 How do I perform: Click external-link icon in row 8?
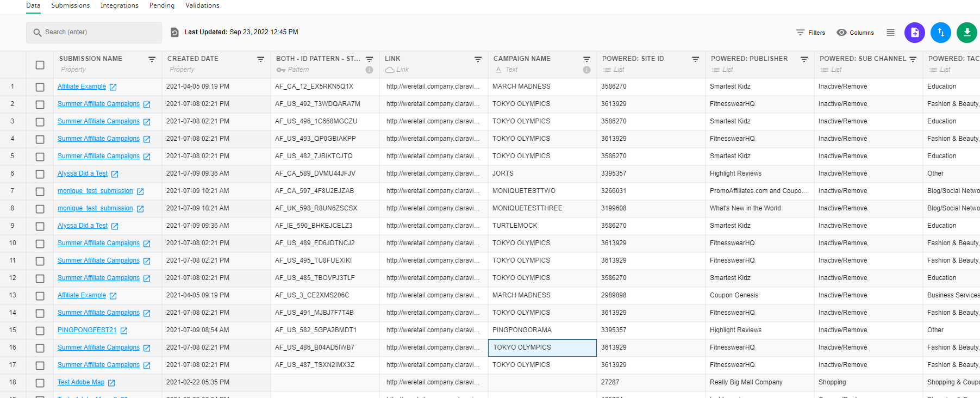pyautogui.click(x=140, y=209)
